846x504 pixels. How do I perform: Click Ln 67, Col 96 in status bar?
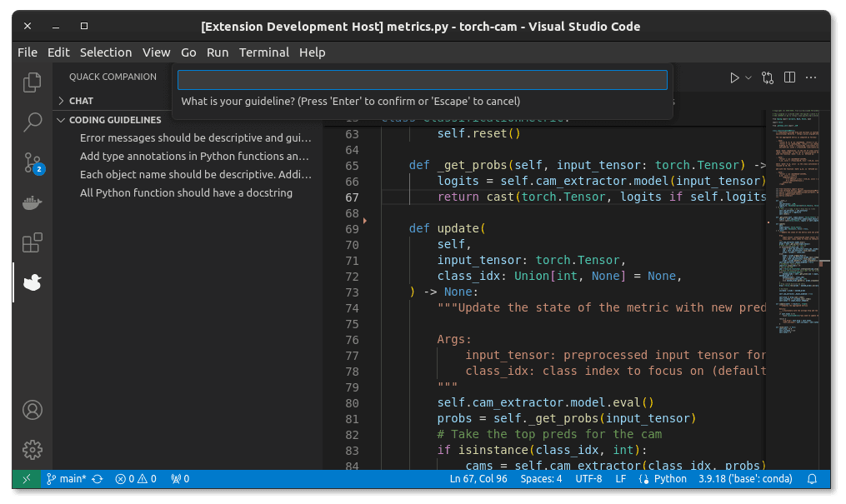478,479
